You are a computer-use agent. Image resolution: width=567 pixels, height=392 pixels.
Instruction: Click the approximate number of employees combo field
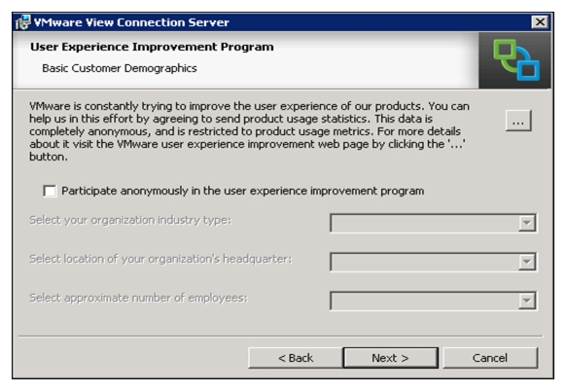tap(433, 301)
